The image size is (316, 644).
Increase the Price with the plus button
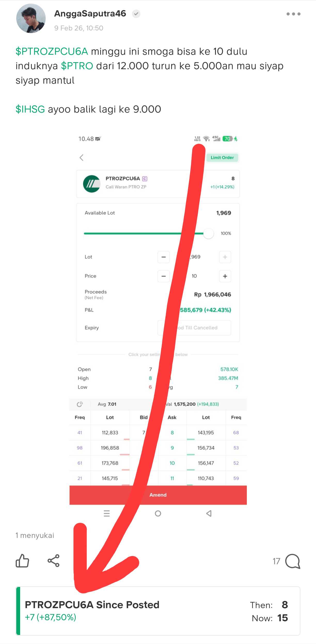(225, 276)
